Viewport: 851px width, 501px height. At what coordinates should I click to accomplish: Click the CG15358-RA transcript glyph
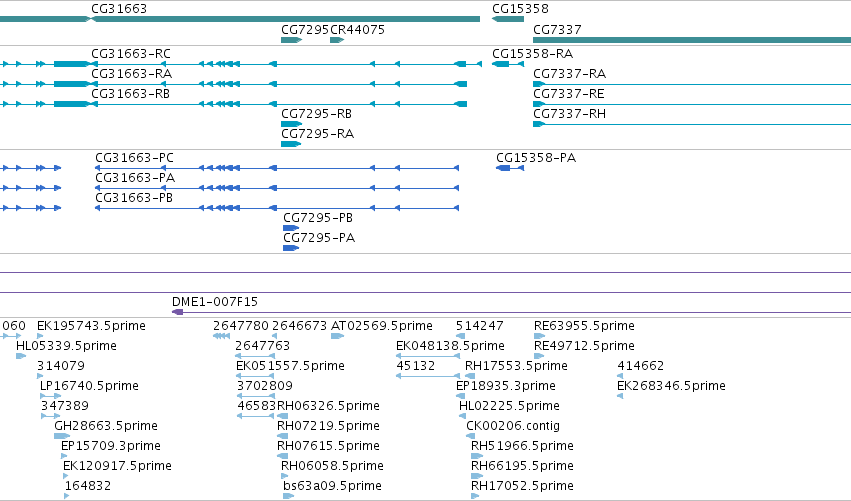pos(508,65)
